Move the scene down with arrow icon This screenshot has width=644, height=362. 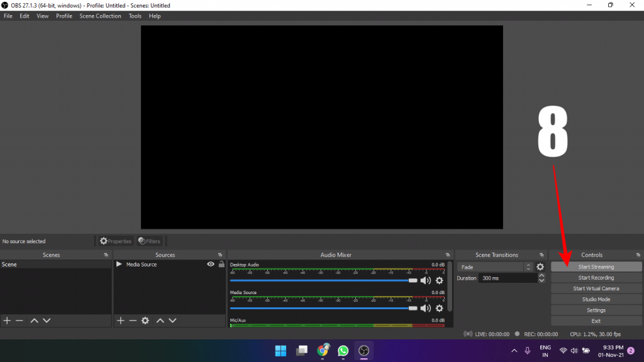pyautogui.click(x=47, y=321)
